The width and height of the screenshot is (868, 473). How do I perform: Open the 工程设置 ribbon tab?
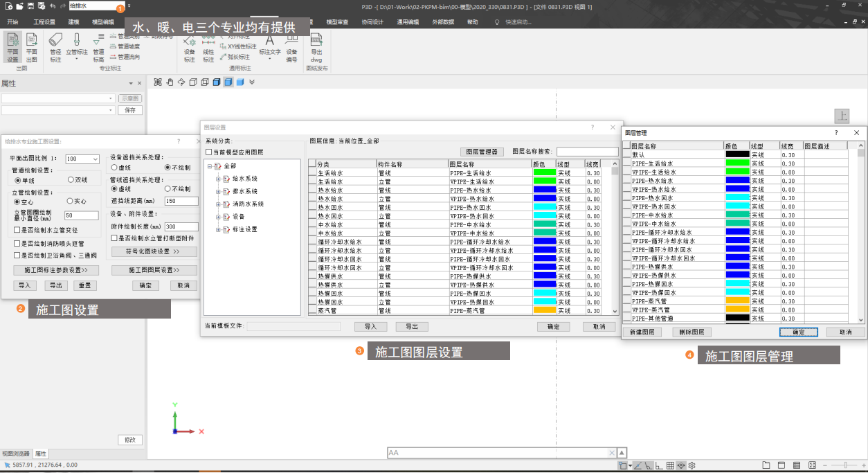coord(44,22)
